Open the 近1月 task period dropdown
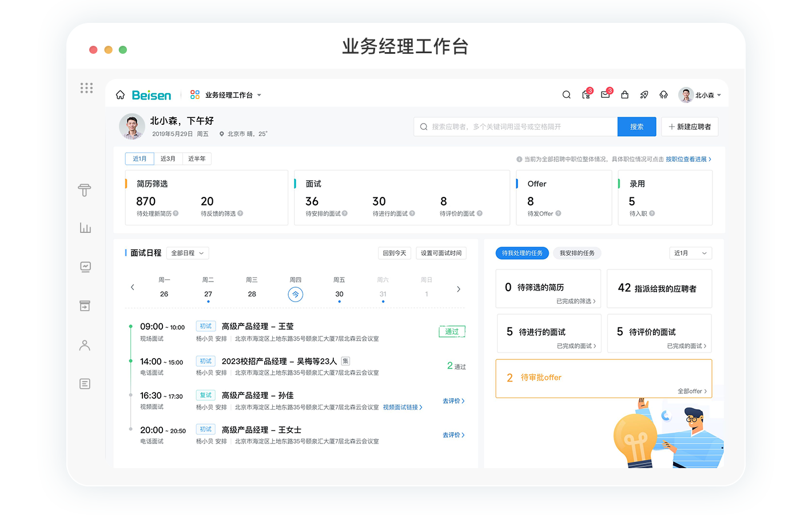812x515 pixels. 690,253
